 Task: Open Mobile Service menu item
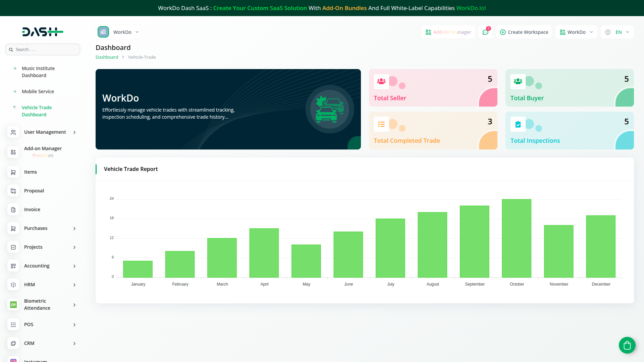(38, 92)
